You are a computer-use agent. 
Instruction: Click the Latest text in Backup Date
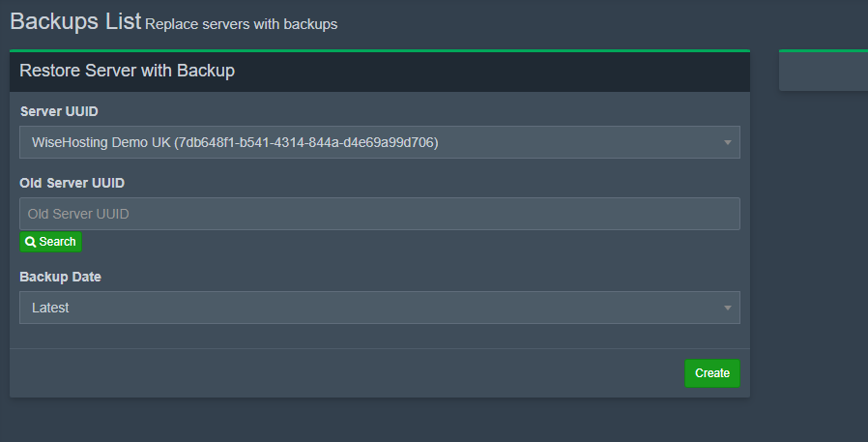(x=50, y=308)
